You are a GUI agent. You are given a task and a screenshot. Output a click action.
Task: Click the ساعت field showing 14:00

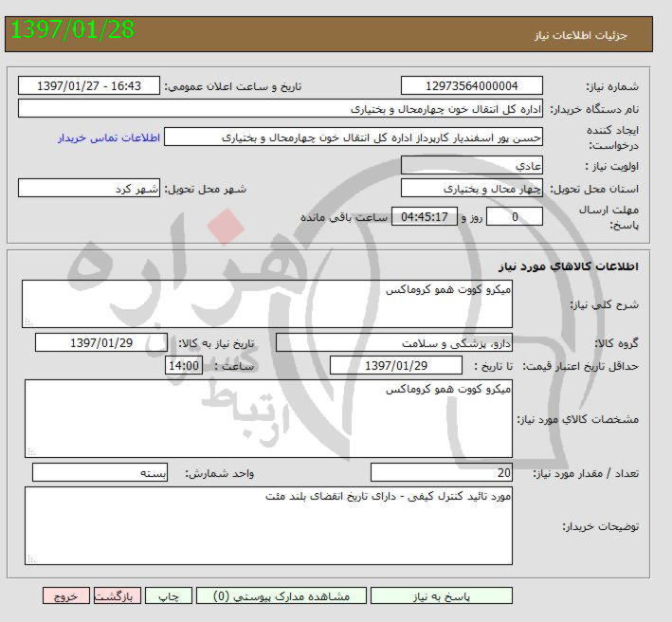click(x=184, y=366)
